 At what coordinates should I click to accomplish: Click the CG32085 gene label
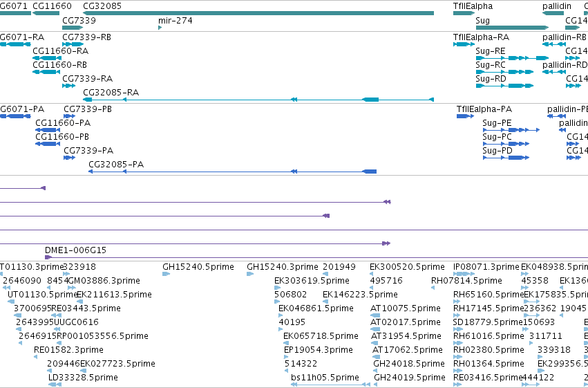coord(102,6)
